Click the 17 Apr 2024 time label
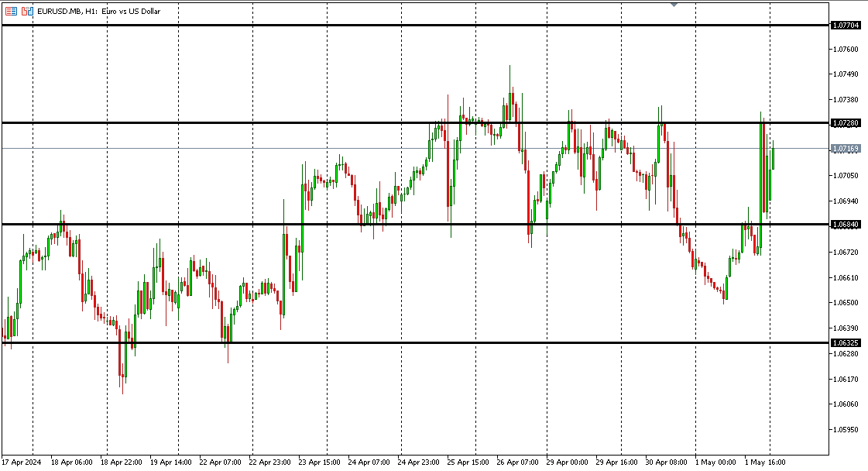Screen dimensions: 868x471 pyautogui.click(x=22, y=462)
